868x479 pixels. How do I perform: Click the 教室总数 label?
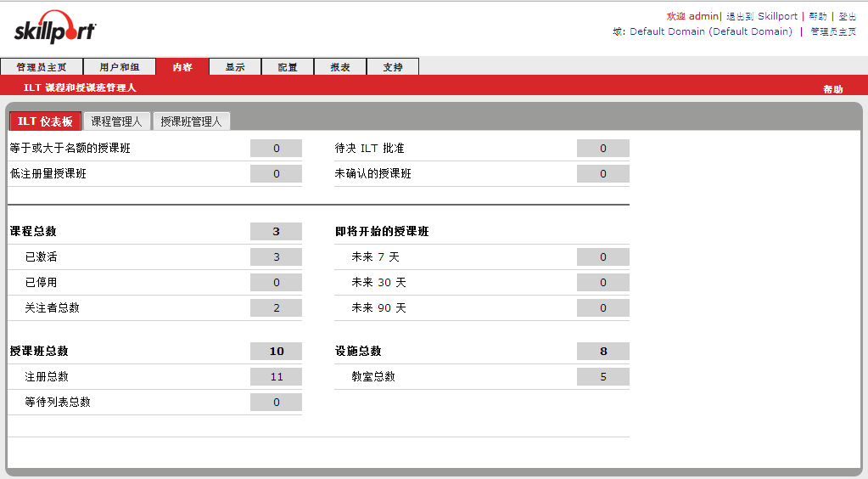click(x=373, y=376)
